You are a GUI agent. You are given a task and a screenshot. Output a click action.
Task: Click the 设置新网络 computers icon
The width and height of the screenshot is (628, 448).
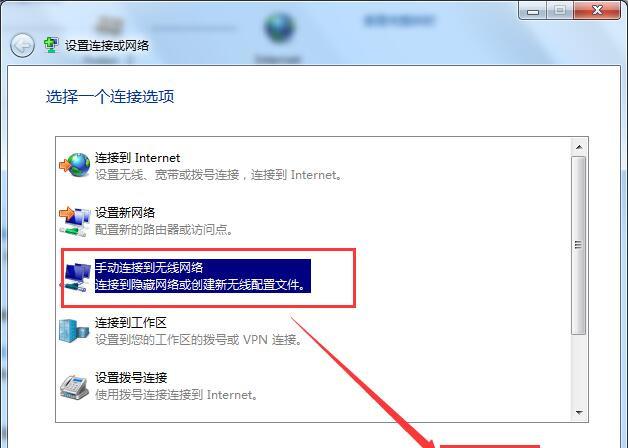(75, 221)
